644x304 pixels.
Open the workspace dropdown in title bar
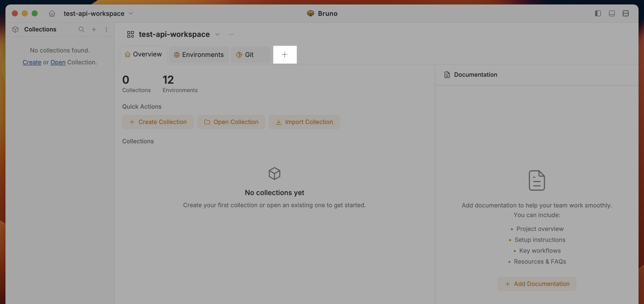[x=131, y=14]
